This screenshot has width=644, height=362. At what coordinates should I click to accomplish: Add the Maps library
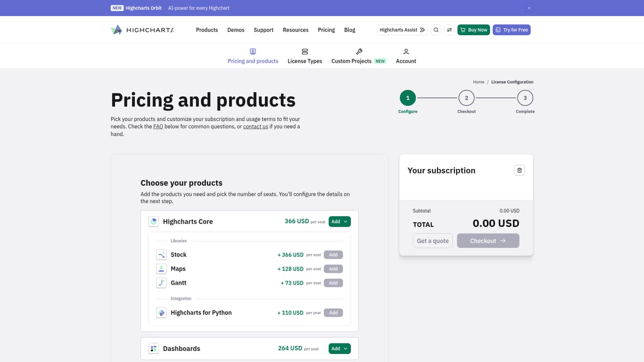[333, 269]
